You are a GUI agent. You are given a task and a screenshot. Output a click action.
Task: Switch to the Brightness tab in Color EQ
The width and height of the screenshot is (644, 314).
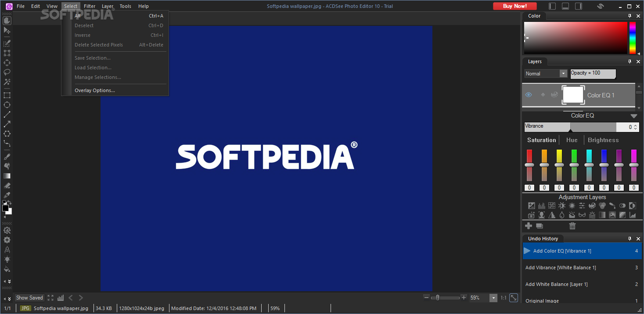tap(603, 140)
